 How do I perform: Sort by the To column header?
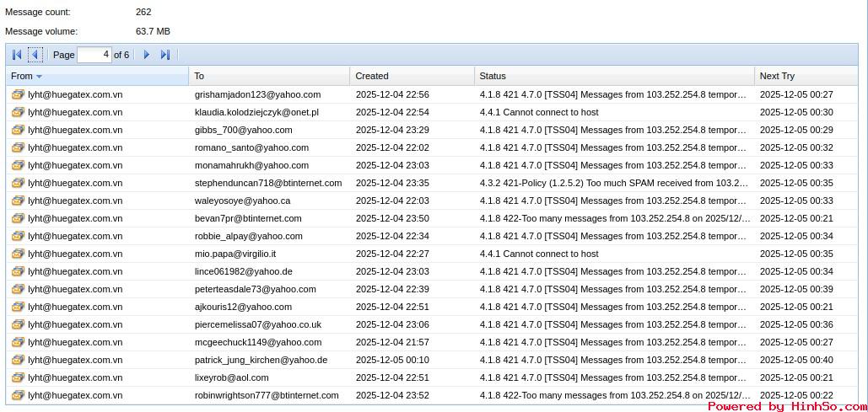(x=199, y=76)
